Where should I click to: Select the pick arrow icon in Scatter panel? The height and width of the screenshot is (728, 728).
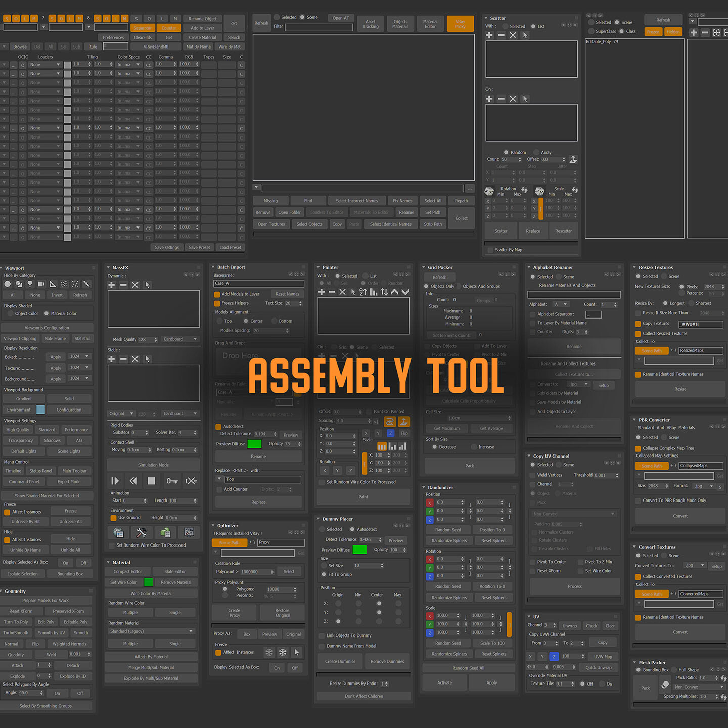point(525,35)
